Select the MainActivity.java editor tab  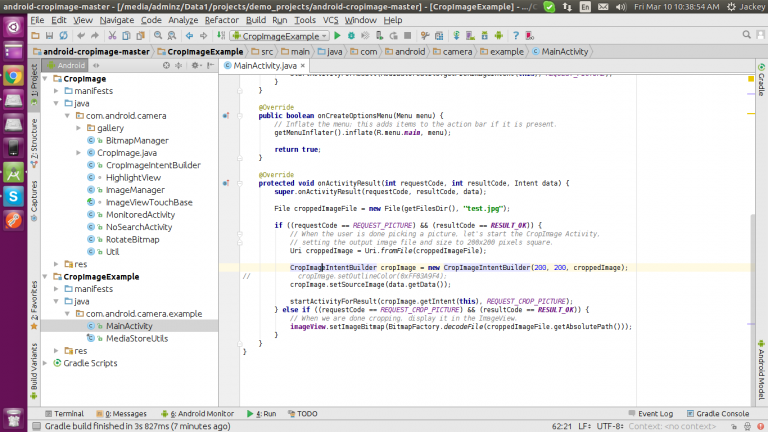pyautogui.click(x=265, y=65)
